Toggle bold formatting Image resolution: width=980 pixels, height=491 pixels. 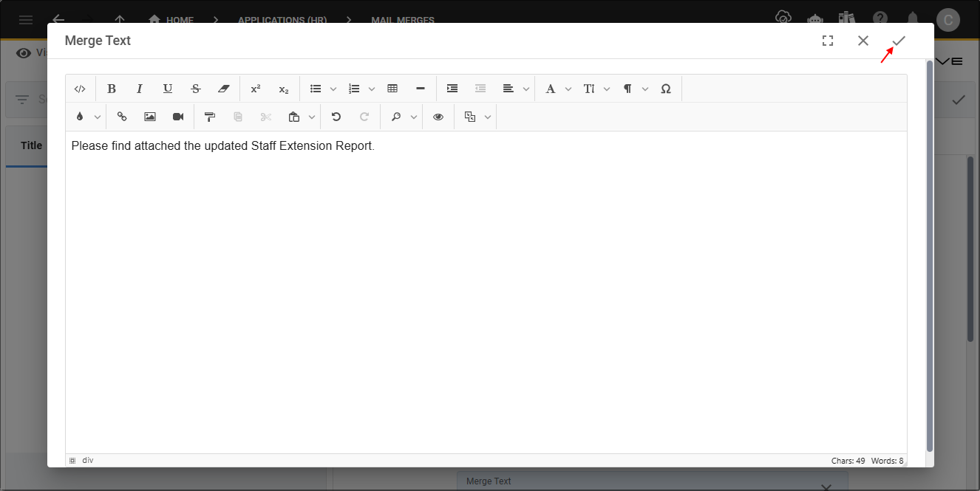coord(111,88)
